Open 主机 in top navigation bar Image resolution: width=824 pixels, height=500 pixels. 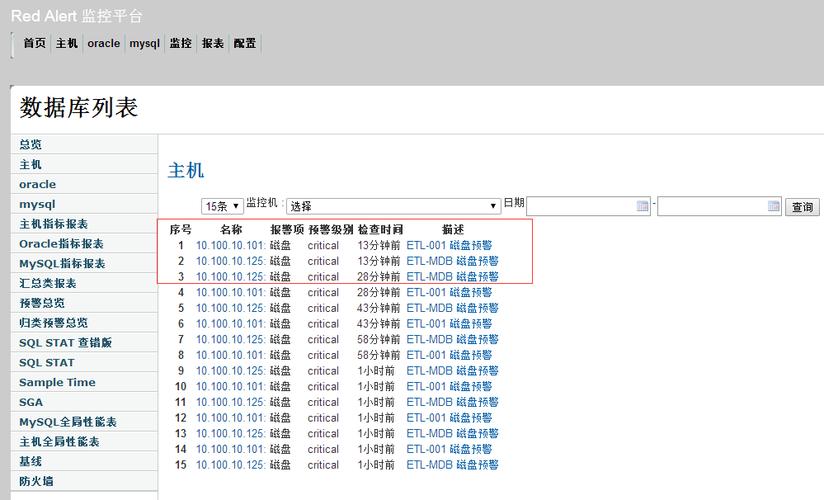(x=67, y=43)
